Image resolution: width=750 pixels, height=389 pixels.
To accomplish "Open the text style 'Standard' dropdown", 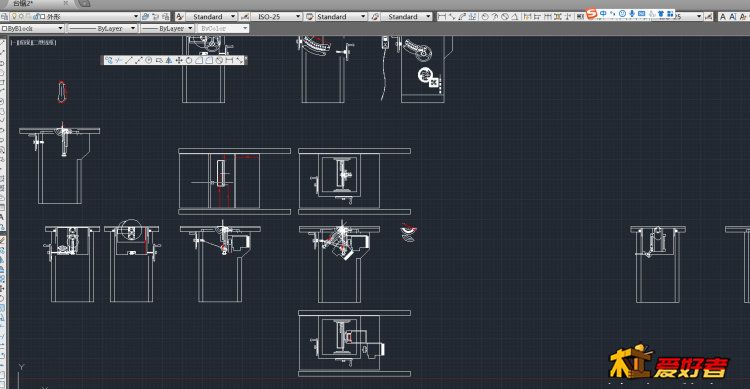I will 233,17.
